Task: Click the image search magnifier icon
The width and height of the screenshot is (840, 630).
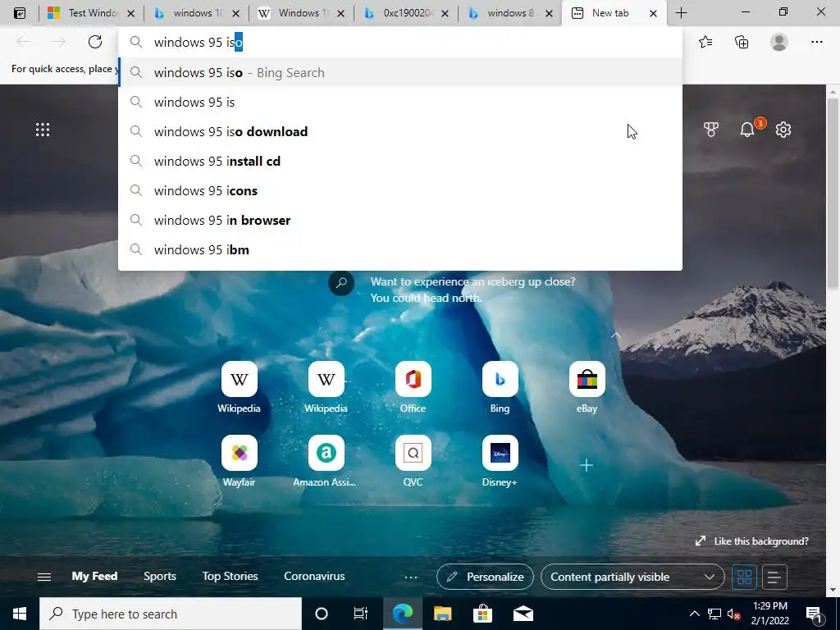Action: coord(341,283)
